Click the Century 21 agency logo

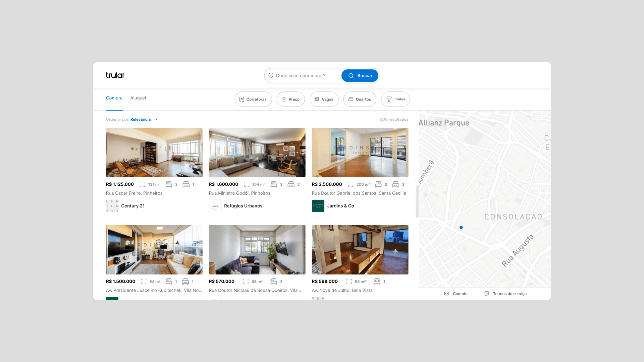click(112, 206)
